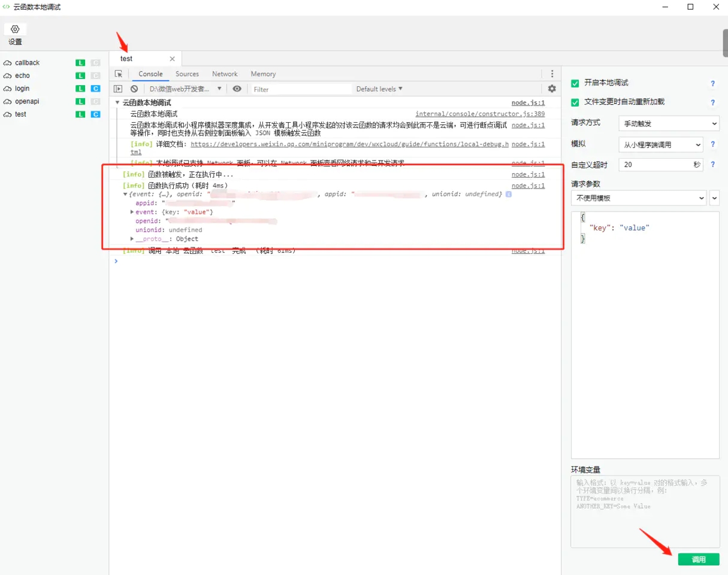728x575 pixels.
Task: Open node.js:1 link on 函数被触发 row
Action: pyautogui.click(x=528, y=175)
